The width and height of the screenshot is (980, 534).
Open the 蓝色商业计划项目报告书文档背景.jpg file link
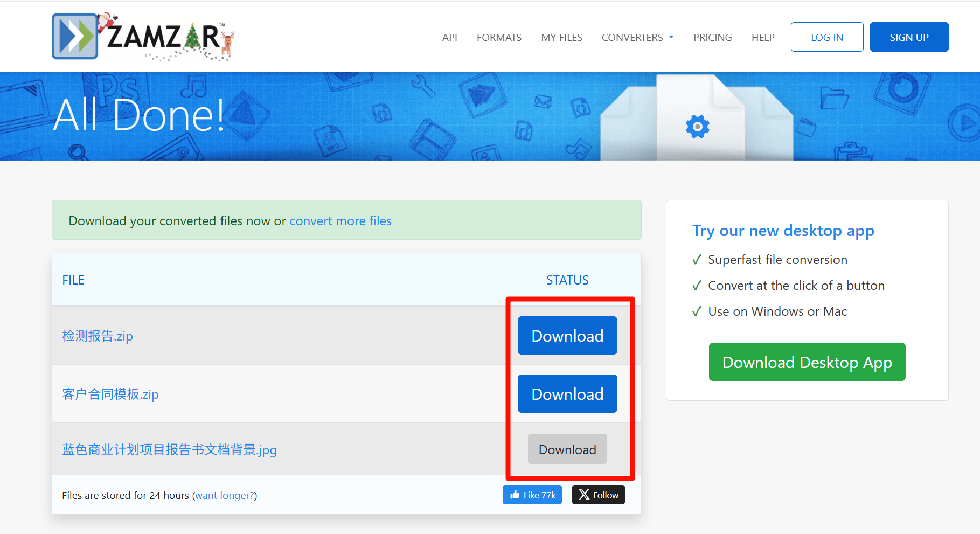(x=169, y=449)
